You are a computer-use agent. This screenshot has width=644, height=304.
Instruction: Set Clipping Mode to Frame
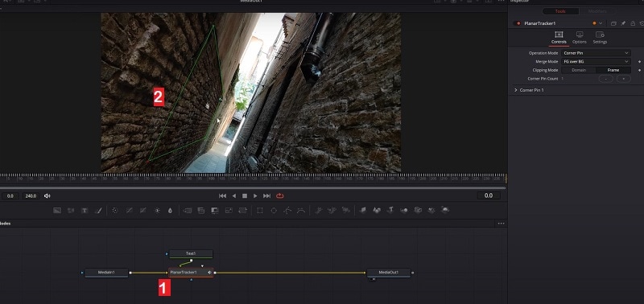[x=613, y=70]
